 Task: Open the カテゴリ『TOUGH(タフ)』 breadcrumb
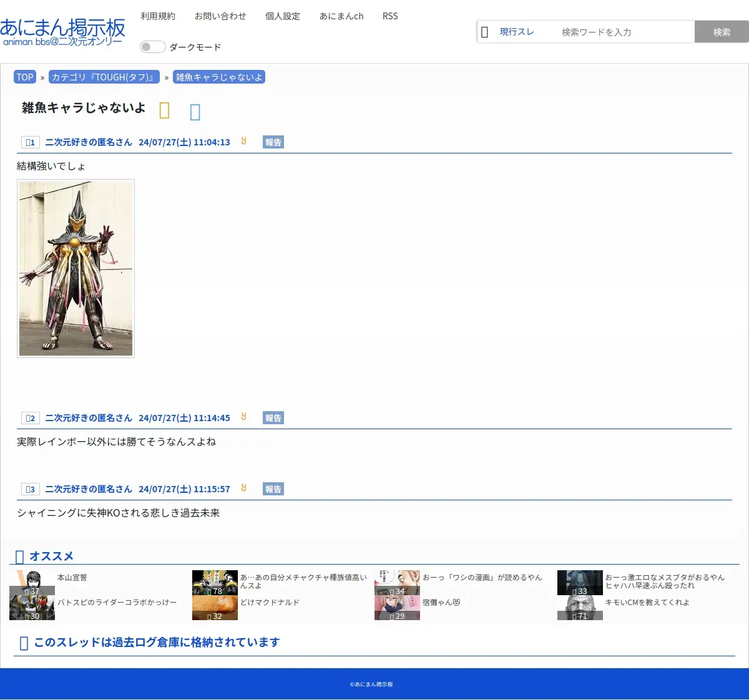pyautogui.click(x=104, y=77)
